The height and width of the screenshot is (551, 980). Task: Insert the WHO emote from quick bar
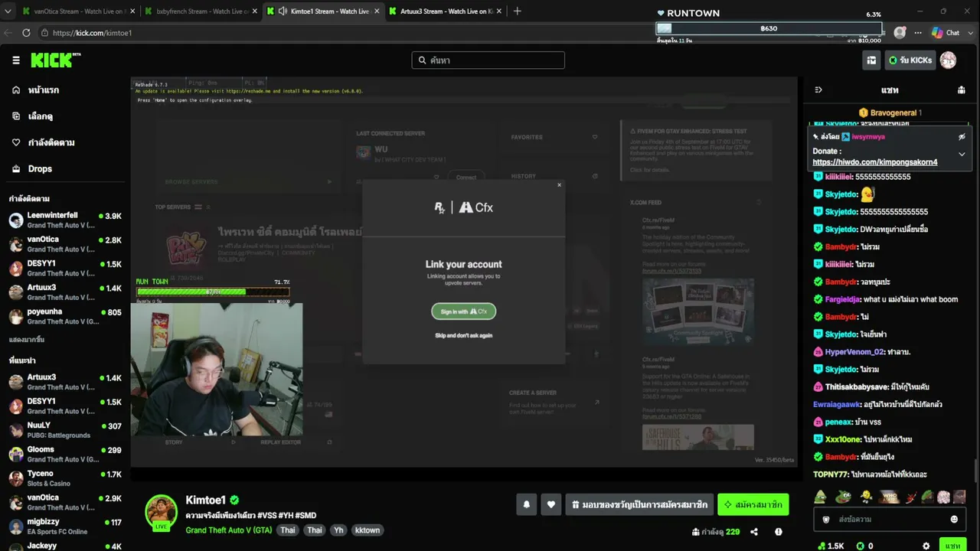point(889,497)
